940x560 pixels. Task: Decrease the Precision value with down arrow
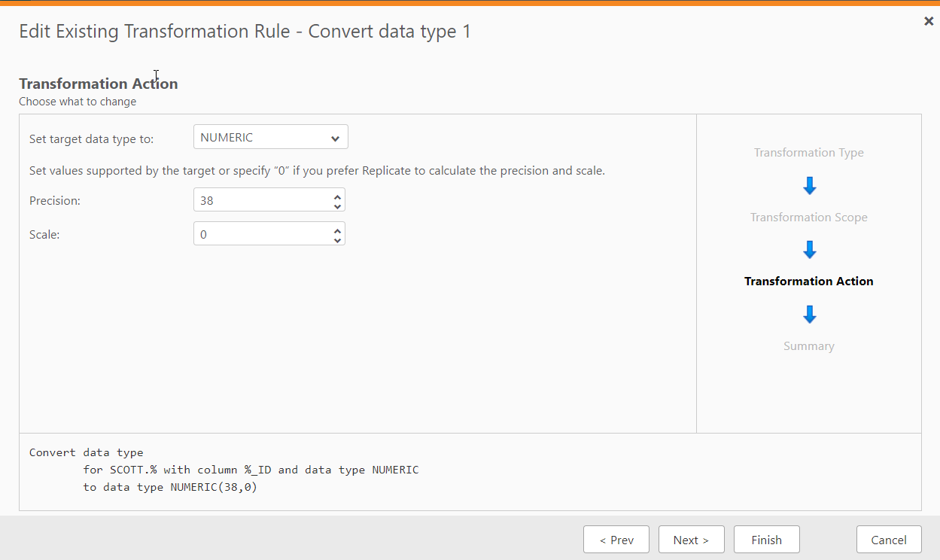[337, 205]
